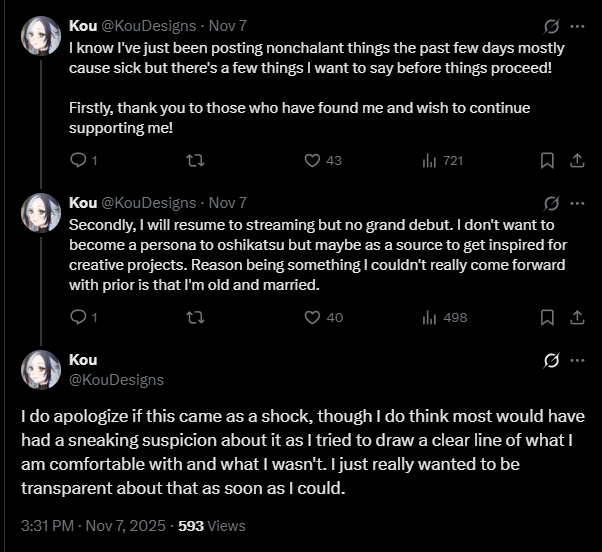Viewport: 602px width, 552px height.
Task: Click Grok icon on the main tweet
Action: 550,360
